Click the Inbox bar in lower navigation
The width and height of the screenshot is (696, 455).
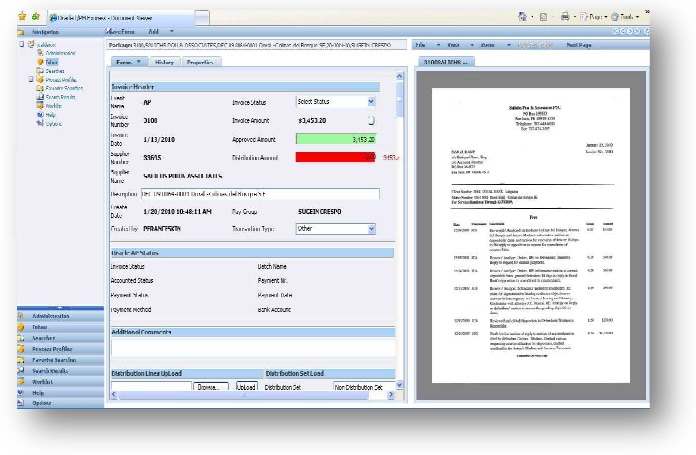pos(60,327)
